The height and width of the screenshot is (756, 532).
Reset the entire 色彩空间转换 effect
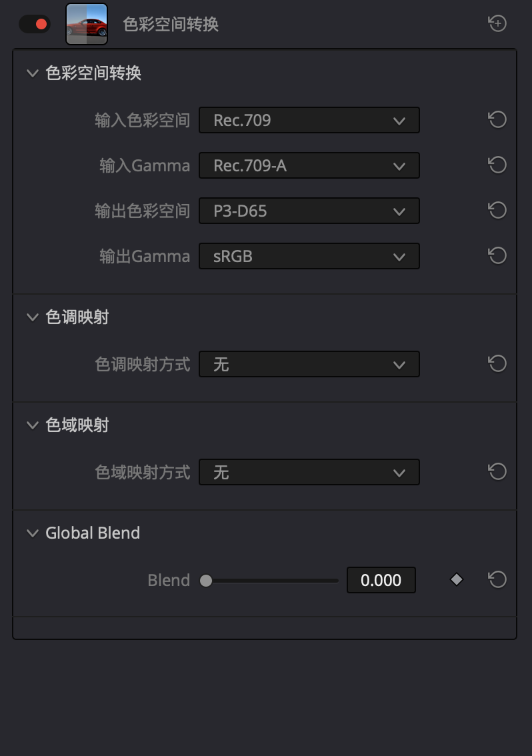click(497, 24)
